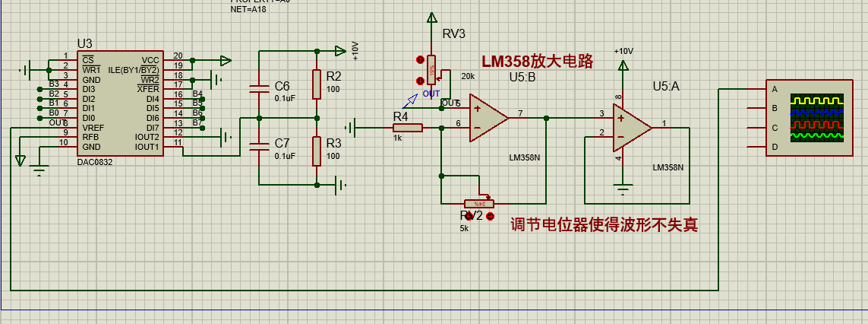The width and height of the screenshot is (868, 324).
Task: Click the '0.1uF' value under C7
Action: pyautogui.click(x=286, y=156)
